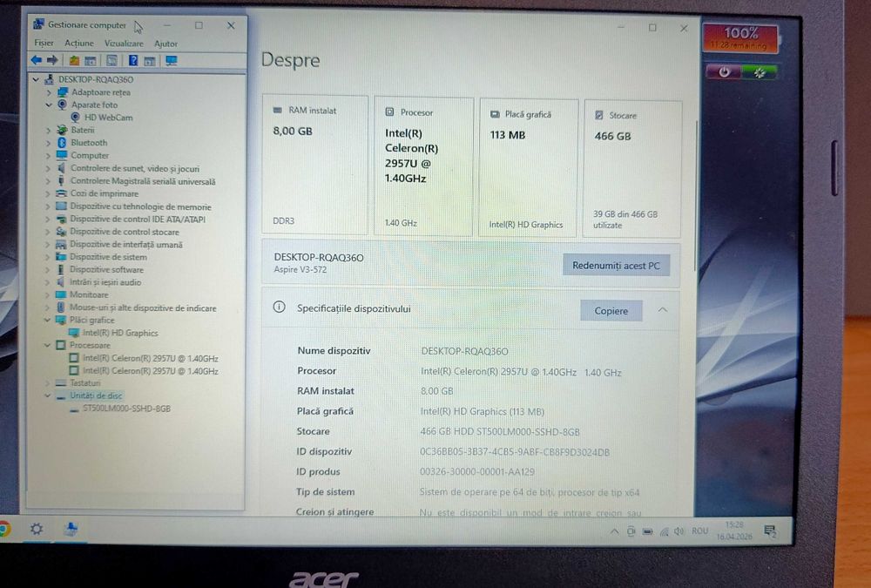Collapse the DESKTOP-RQAQ36O root node arrow
The image size is (871, 588).
(36, 79)
